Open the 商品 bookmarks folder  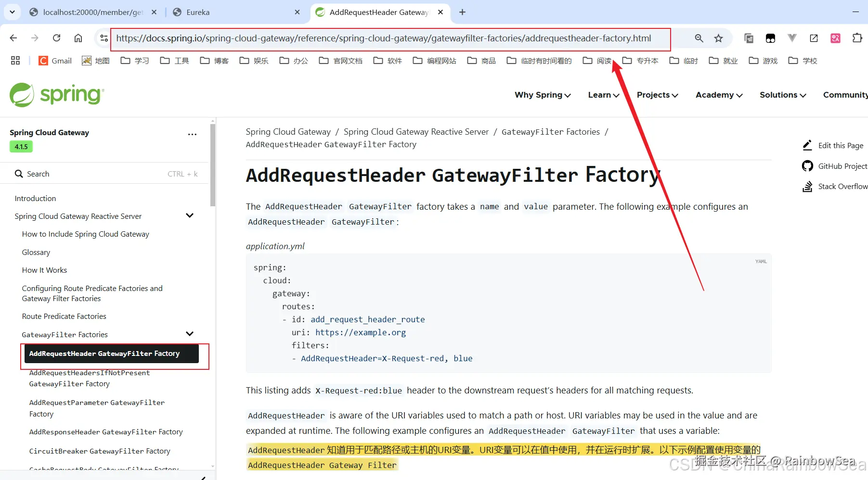[481, 61]
